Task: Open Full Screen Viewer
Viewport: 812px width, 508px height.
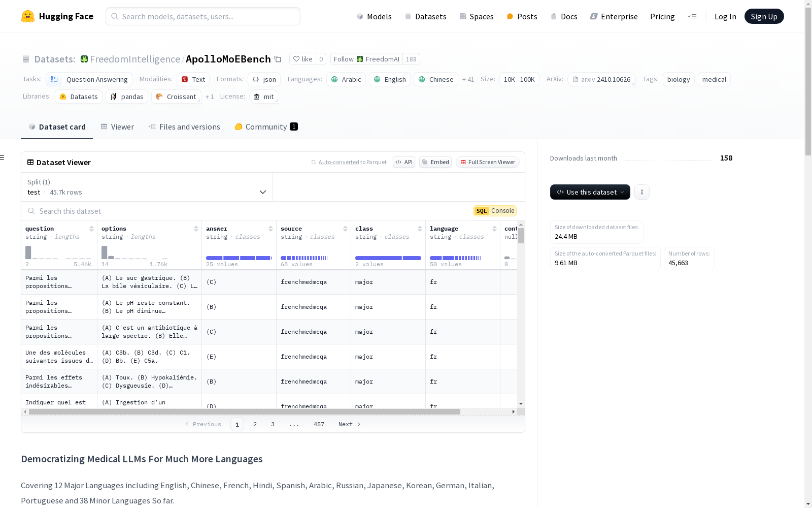Action: pyautogui.click(x=488, y=162)
